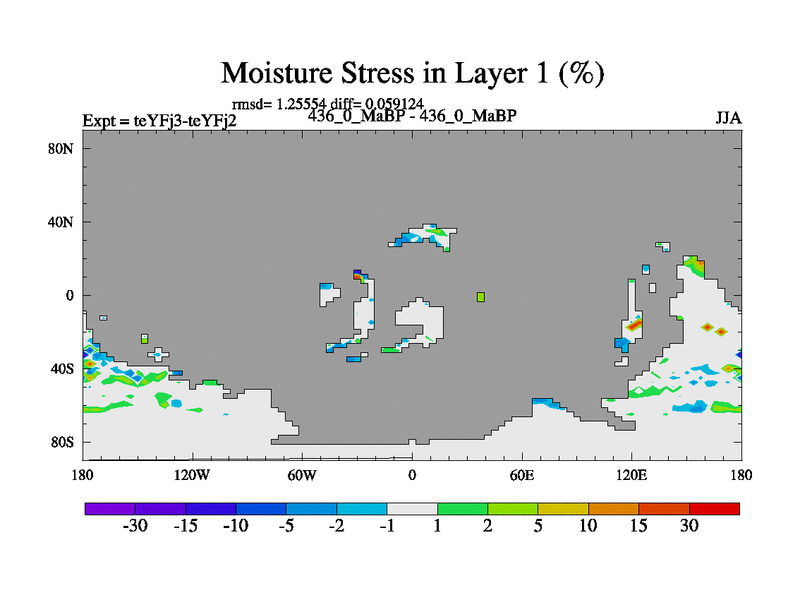Click the purple swatch at colorbar's left end
Image resolution: width=800 pixels, height=600 pixels.
point(110,509)
